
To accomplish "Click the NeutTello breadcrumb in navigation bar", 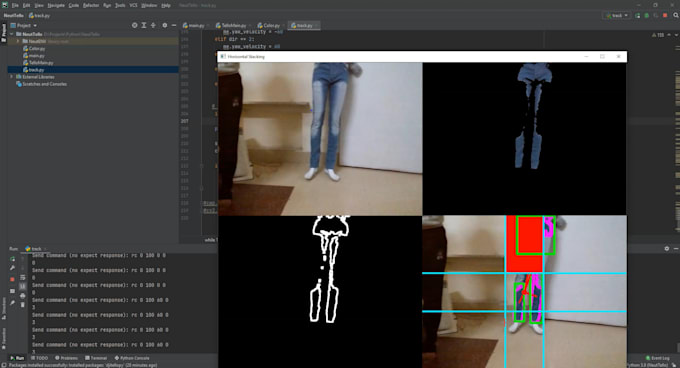I will click(13, 16).
